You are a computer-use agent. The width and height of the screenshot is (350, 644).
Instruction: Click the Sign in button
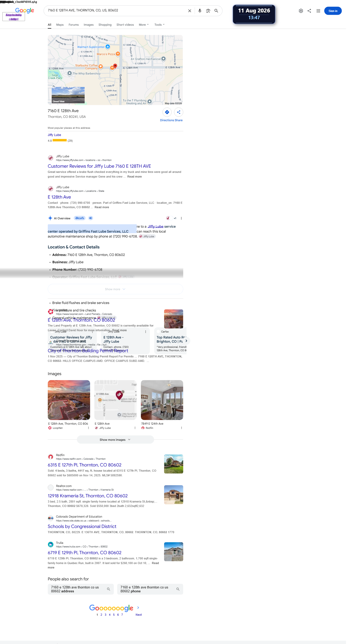[333, 11]
